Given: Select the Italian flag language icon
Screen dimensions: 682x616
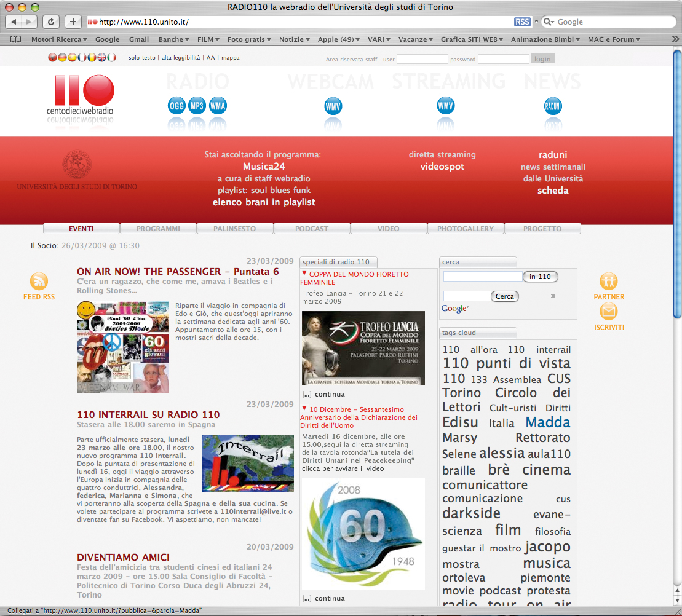Looking at the screenshot, I should (x=112, y=57).
